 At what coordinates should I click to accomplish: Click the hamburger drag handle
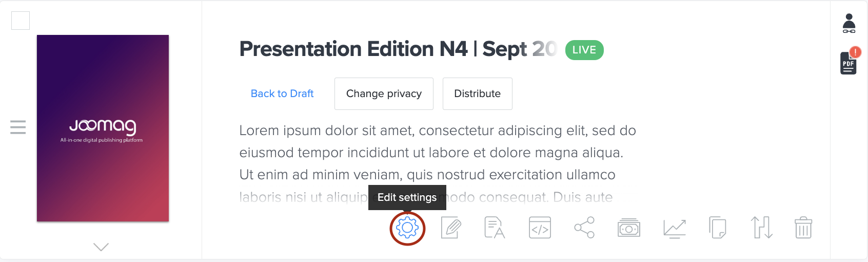click(x=18, y=127)
